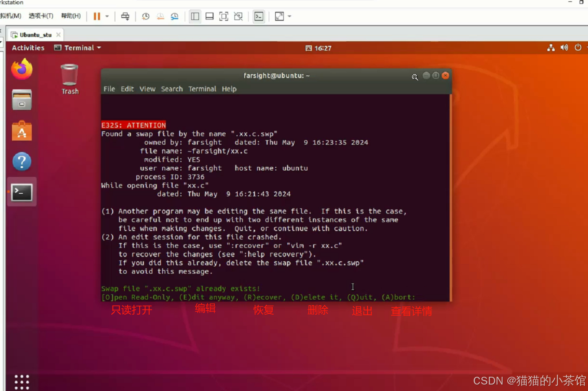Open the terminal Edit menu
The image size is (588, 391).
coord(127,89)
